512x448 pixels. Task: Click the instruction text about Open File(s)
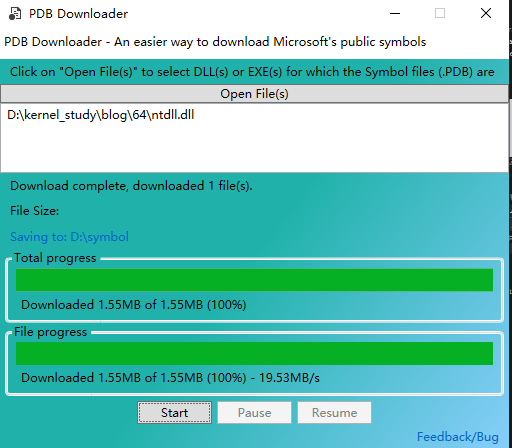point(252,72)
